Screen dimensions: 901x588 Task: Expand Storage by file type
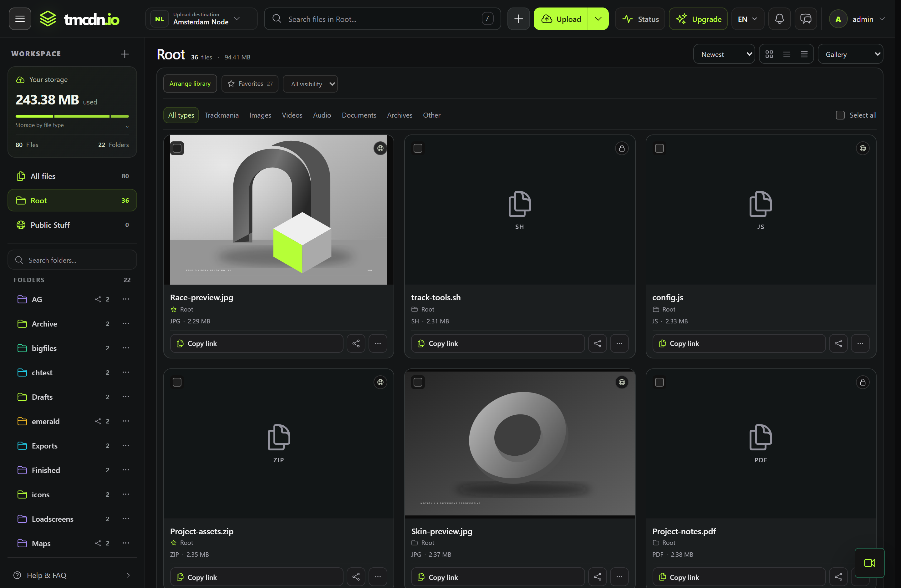point(72,125)
